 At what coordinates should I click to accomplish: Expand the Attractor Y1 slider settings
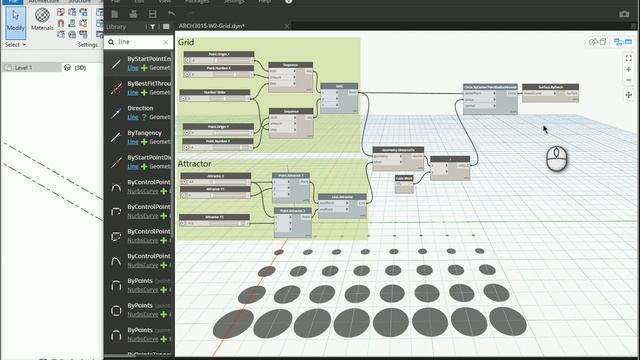click(183, 196)
